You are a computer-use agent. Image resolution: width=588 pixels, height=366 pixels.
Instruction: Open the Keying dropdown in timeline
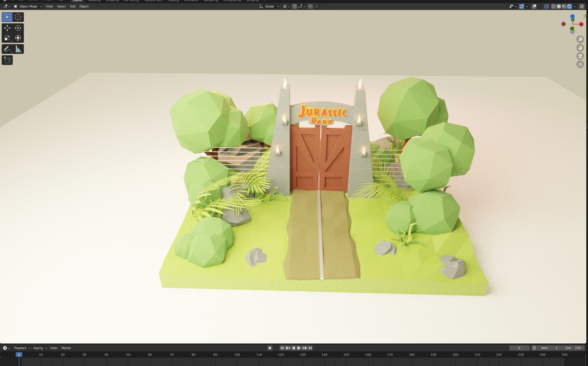(40, 348)
